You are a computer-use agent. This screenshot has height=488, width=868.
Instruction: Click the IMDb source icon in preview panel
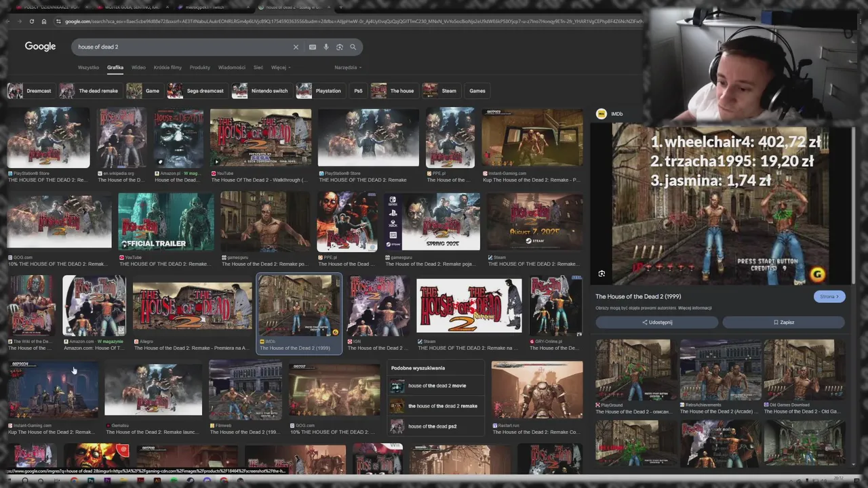click(601, 114)
